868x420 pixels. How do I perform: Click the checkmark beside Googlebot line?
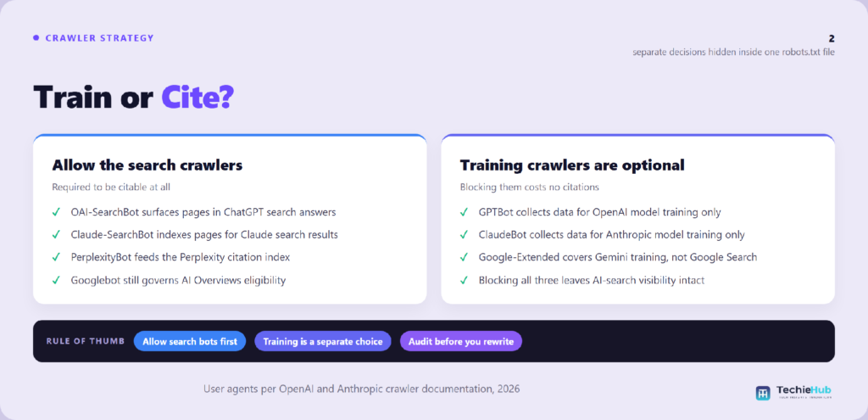[x=56, y=280]
